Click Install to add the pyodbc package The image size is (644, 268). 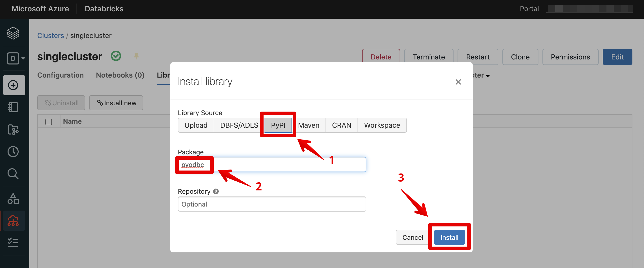coord(449,237)
